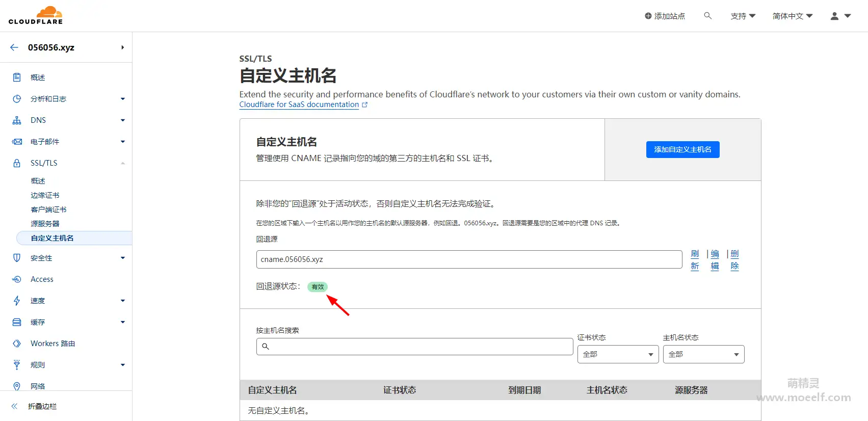Click the 无自定义主机名。 empty row text
This screenshot has height=421, width=868.
tap(280, 410)
